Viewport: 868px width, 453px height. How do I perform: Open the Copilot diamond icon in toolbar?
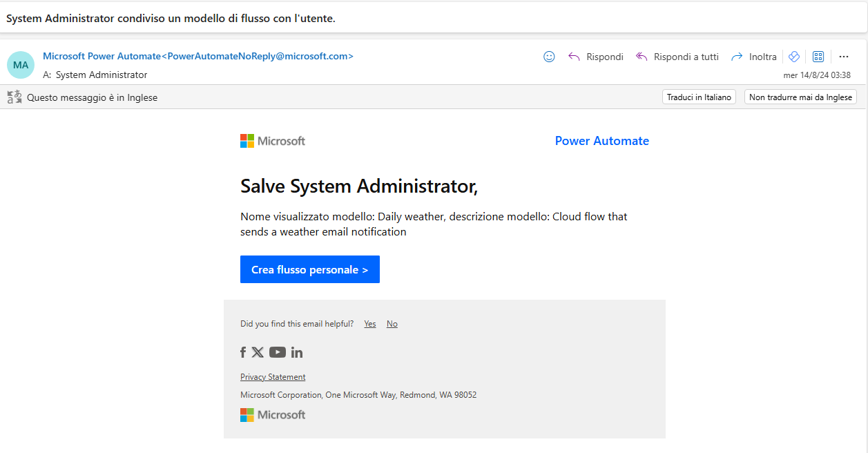793,57
